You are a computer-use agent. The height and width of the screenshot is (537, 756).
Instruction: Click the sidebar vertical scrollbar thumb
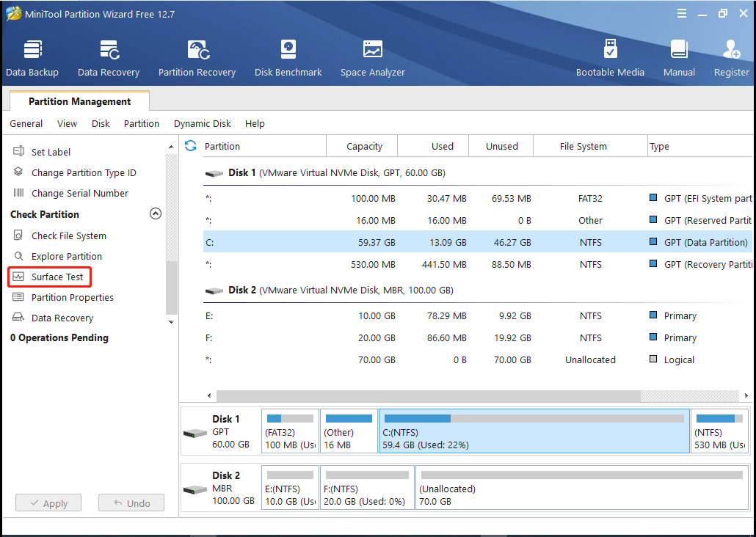tap(171, 288)
